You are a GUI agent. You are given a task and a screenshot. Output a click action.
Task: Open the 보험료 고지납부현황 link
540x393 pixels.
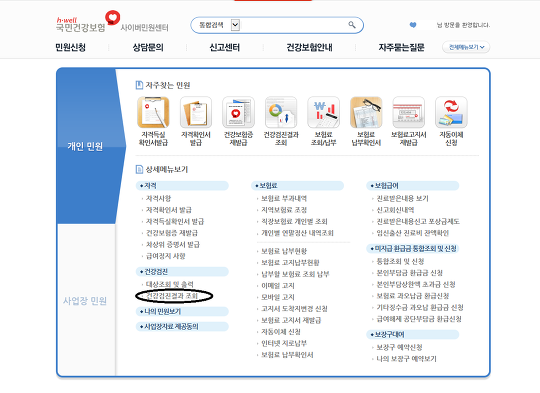pos(290,262)
